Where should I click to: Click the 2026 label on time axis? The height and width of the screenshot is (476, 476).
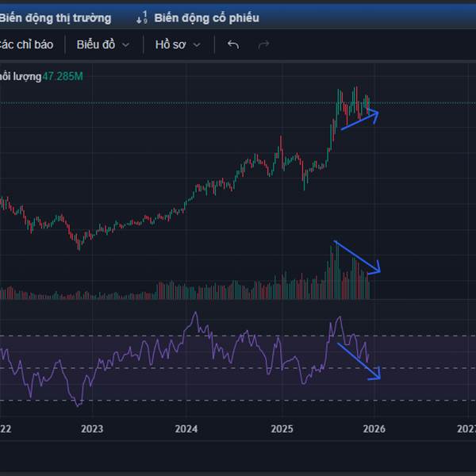pos(374,428)
